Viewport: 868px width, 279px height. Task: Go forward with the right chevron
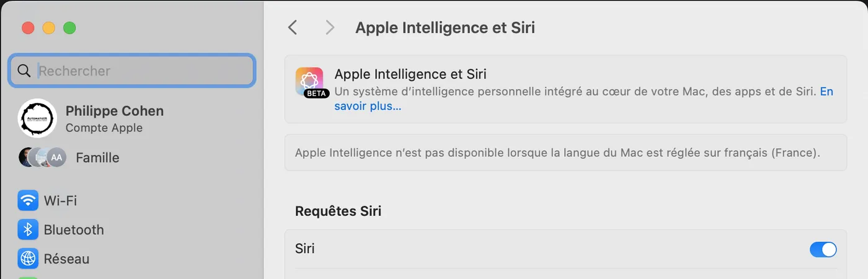[330, 27]
